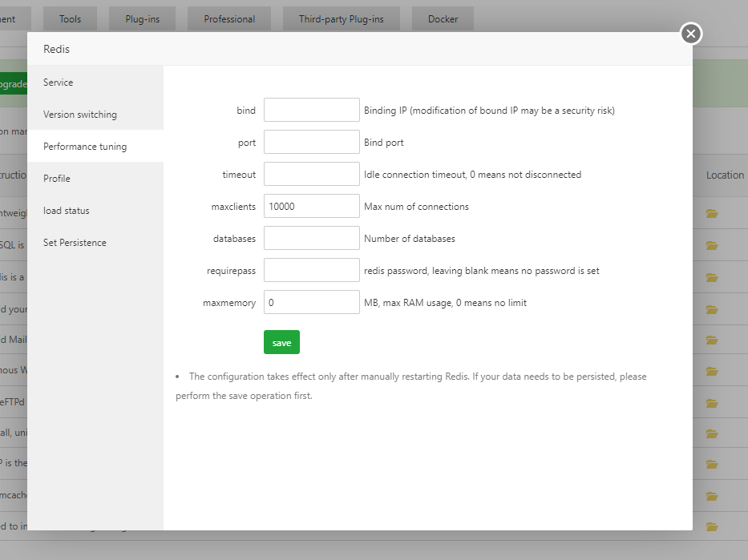Click the folder icon in the PureFTPd row
This screenshot has width=748, height=560.
[x=711, y=402]
